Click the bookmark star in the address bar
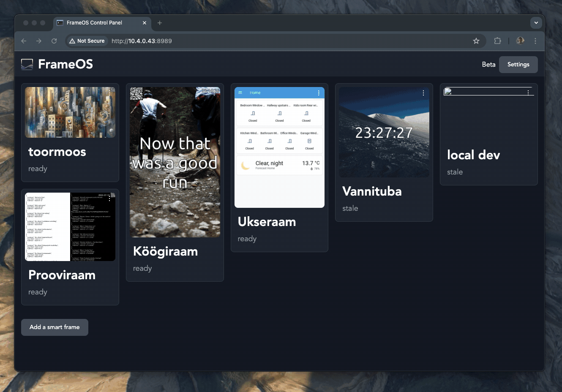The height and width of the screenshot is (392, 562). coord(476,41)
